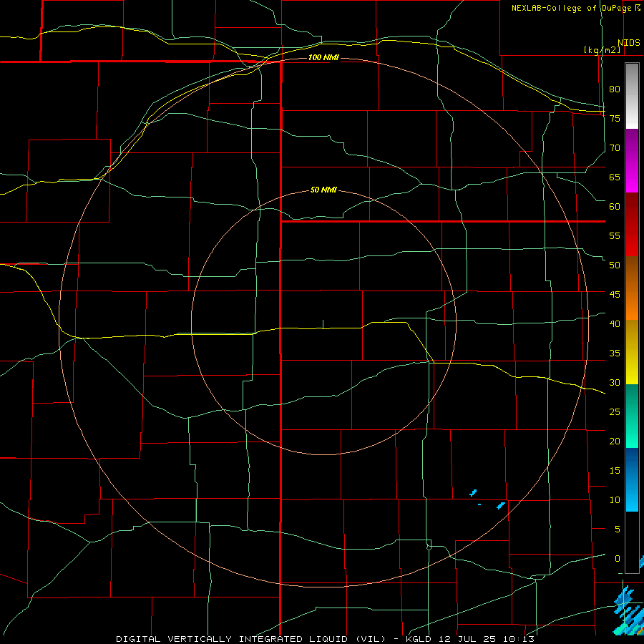This screenshot has height=644, width=644.
Task: Click the 50 NMI range ring label
Action: (x=323, y=190)
